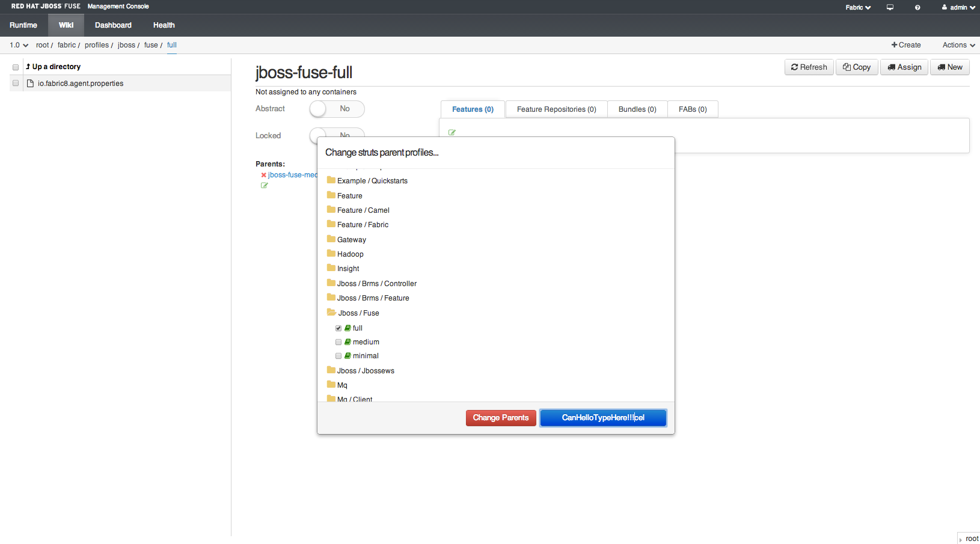This screenshot has height=544, width=980.
Task: Click the Create button
Action: coord(906,45)
